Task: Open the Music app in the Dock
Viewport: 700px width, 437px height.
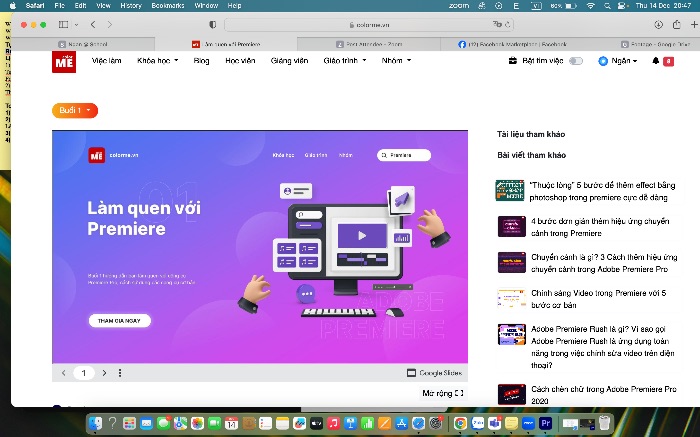Action: tap(333, 422)
